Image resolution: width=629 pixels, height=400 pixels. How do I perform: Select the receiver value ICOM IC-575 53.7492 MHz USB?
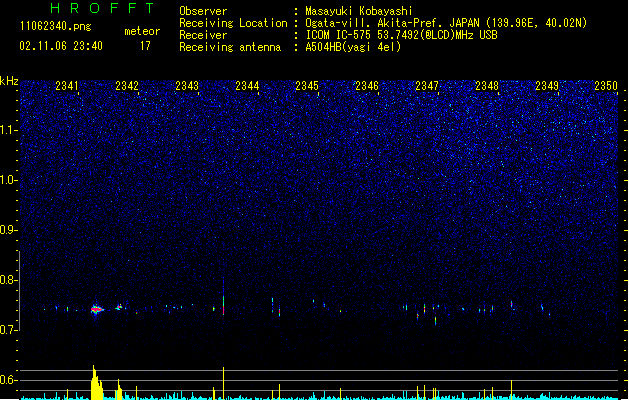coord(402,35)
